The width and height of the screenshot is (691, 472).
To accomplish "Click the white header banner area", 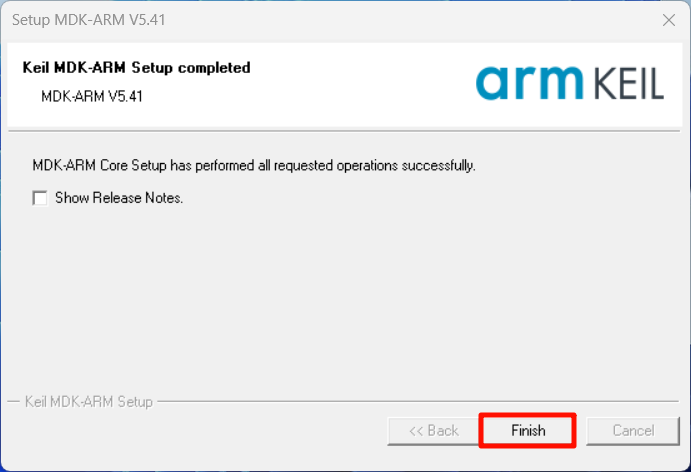I will (x=345, y=84).
